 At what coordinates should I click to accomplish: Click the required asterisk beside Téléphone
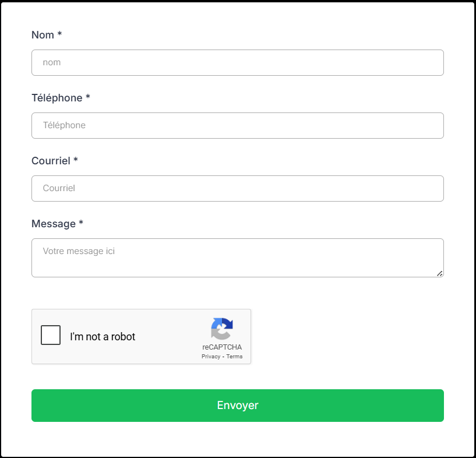point(88,97)
